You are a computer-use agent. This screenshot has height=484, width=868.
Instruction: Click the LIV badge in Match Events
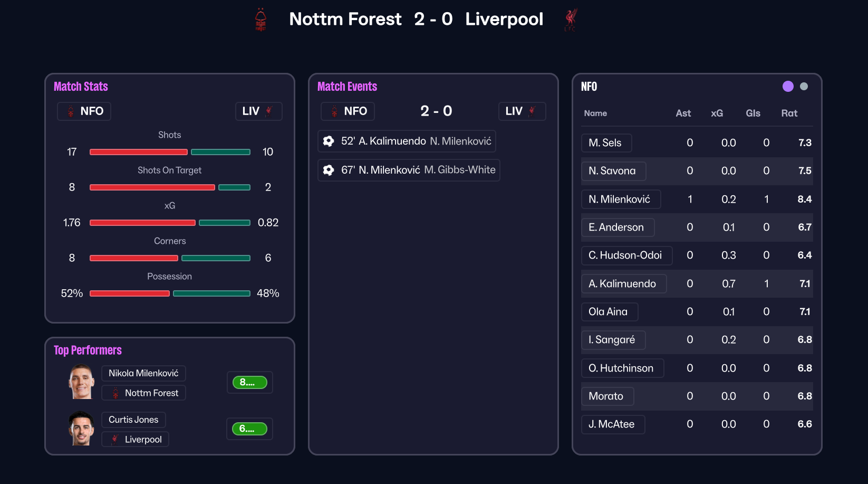click(x=521, y=111)
